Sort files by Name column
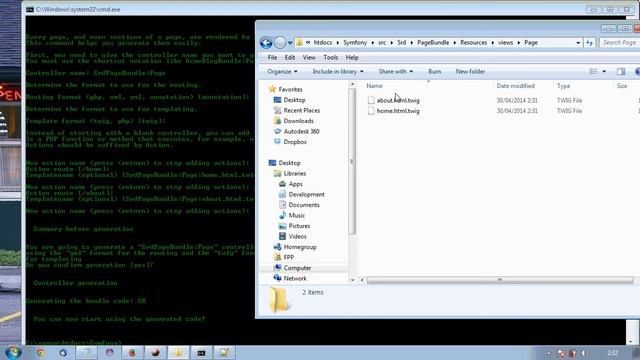Viewport: 640px width, 360px height. click(x=375, y=86)
